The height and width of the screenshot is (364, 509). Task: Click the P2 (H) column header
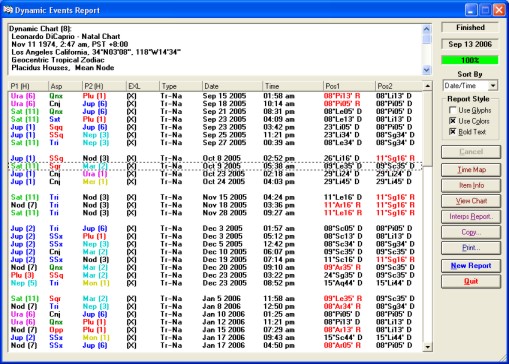pyautogui.click(x=104, y=86)
